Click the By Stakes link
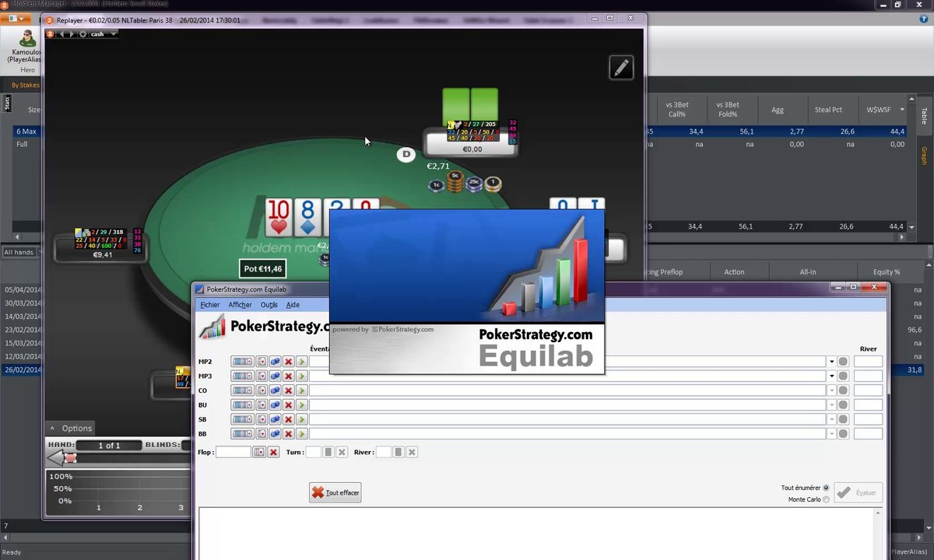 coord(25,85)
